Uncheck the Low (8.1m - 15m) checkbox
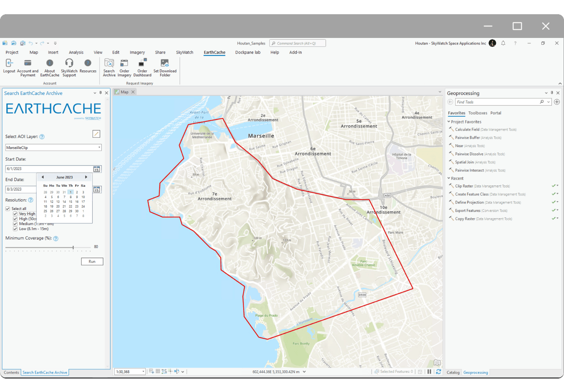Viewport: 564px width, 392px height. point(15,229)
